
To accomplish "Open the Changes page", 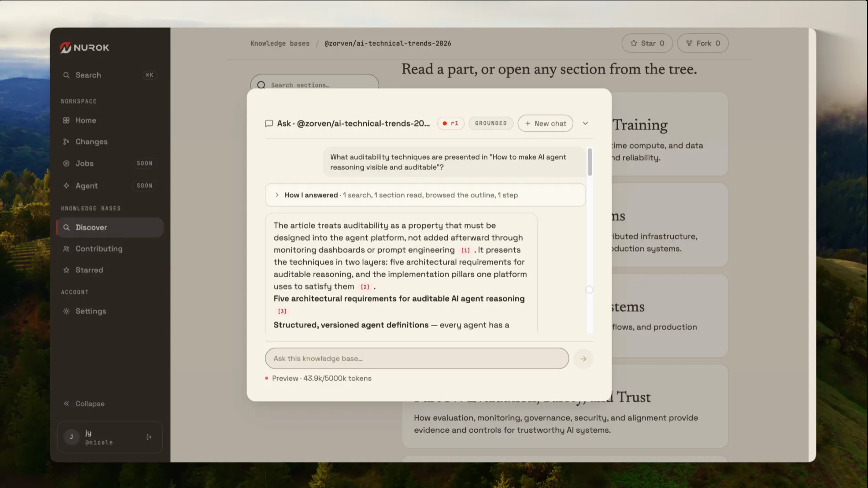I will (x=109, y=142).
